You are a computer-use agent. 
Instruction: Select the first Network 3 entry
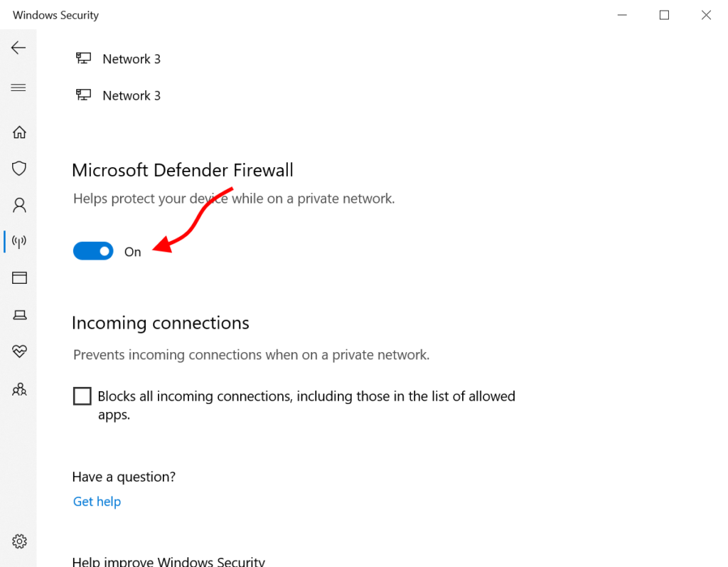click(x=118, y=59)
